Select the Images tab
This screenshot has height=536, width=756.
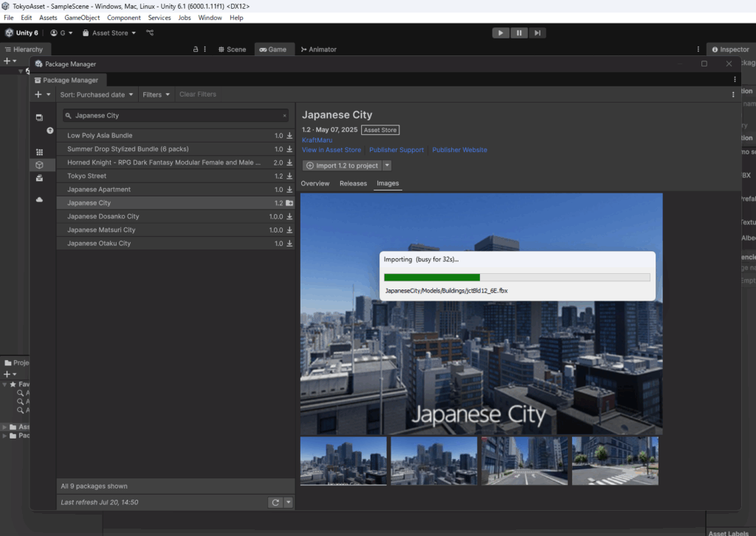point(388,184)
